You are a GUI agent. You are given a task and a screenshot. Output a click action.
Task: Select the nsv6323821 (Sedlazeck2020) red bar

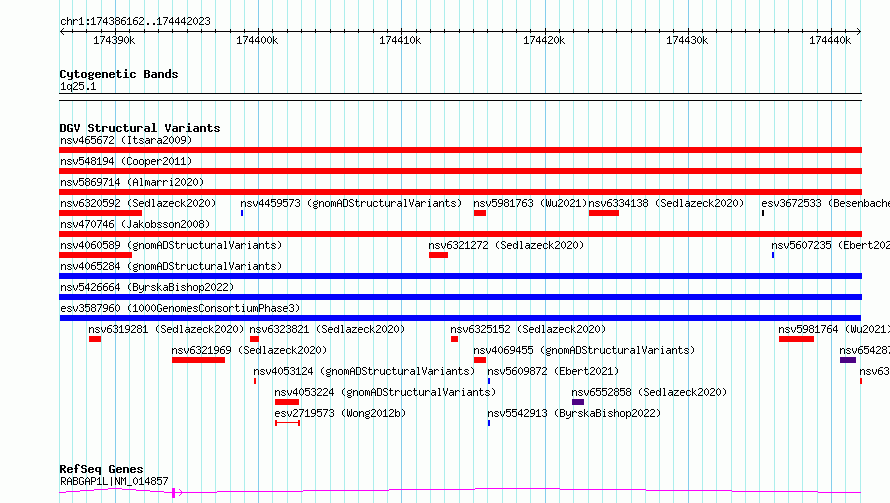[254, 339]
